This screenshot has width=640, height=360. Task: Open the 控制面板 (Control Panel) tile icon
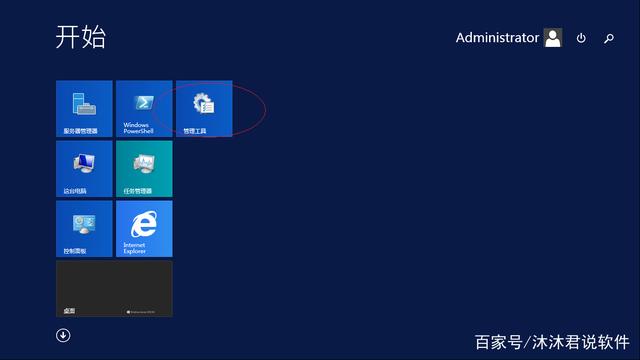click(84, 224)
